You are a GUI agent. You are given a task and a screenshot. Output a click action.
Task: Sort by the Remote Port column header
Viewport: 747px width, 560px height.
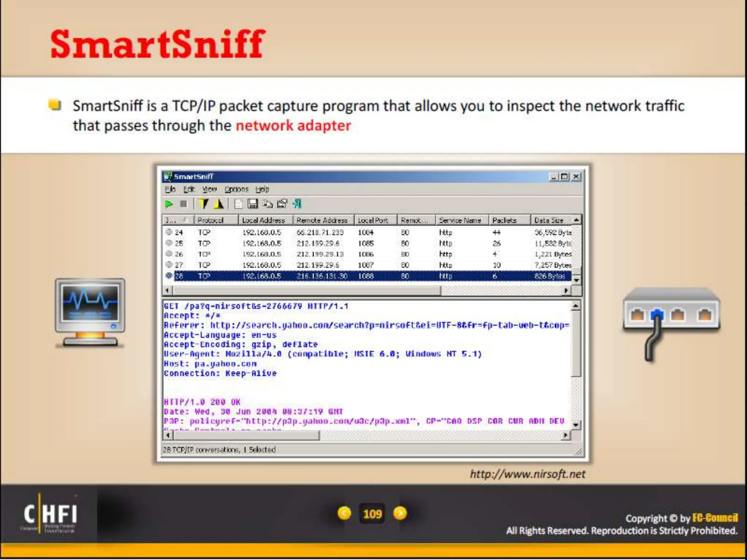pyautogui.click(x=417, y=220)
